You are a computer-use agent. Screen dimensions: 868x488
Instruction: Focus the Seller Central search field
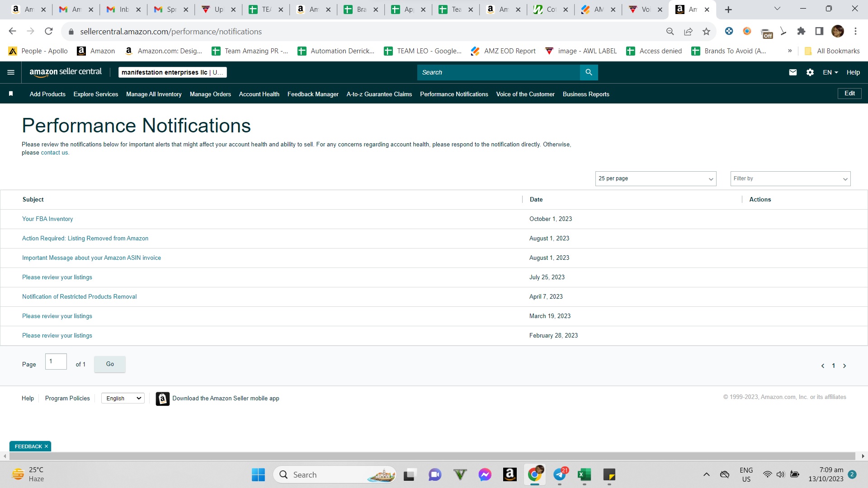tap(498, 72)
